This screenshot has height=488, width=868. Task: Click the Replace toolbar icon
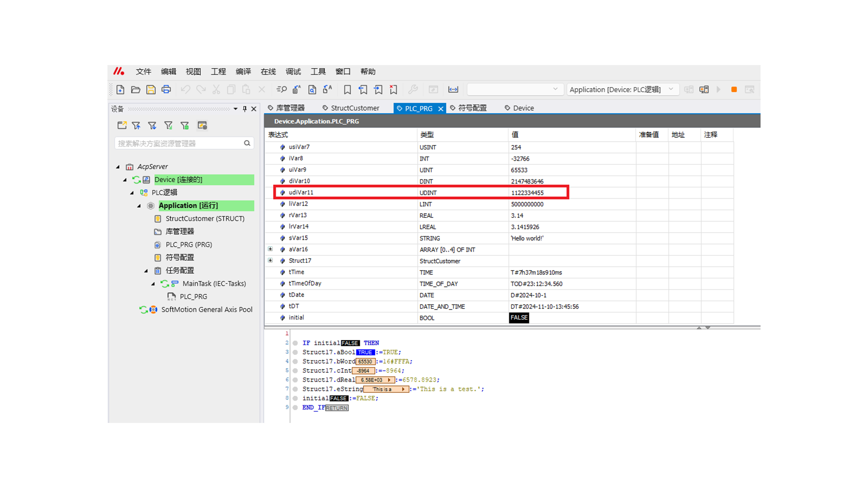click(x=297, y=89)
